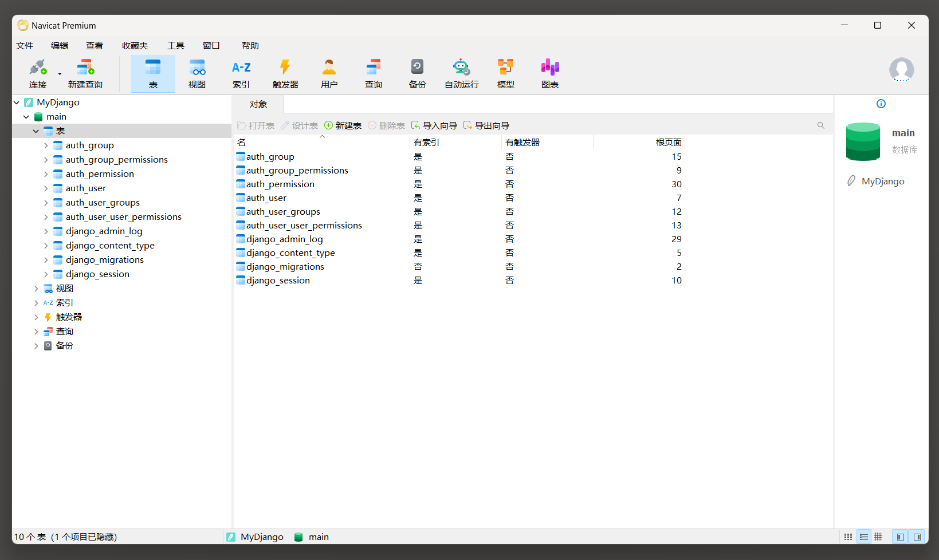Collapse the MyDjango connection node
This screenshot has width=939, height=560.
[17, 102]
